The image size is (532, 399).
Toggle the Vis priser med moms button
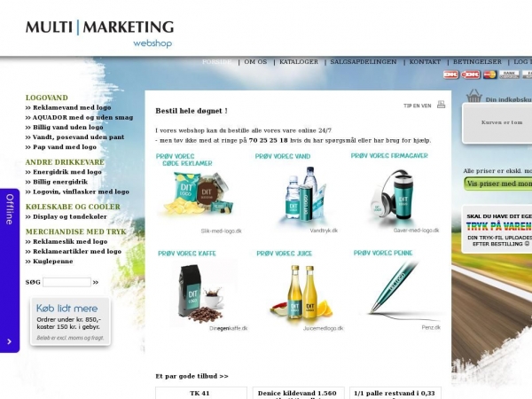point(498,184)
